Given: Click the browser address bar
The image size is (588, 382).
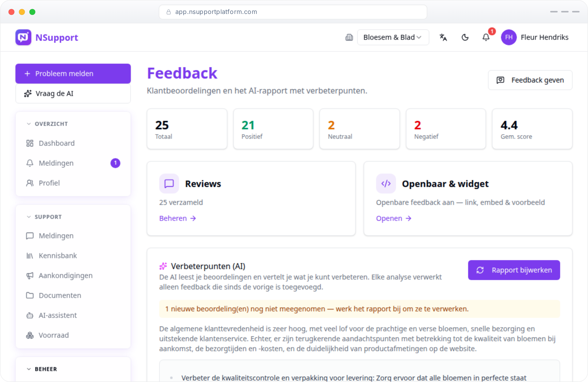Looking at the screenshot, I should click(293, 12).
